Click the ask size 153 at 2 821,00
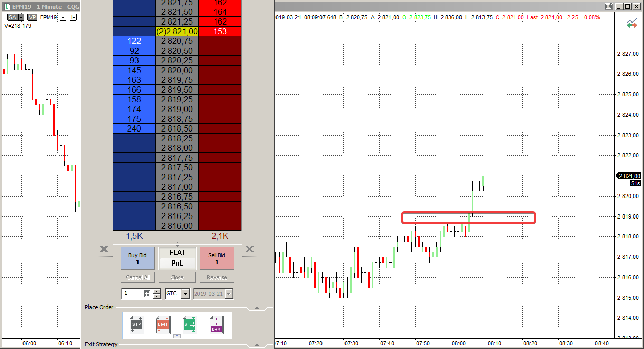The image size is (644, 349). [x=220, y=31]
